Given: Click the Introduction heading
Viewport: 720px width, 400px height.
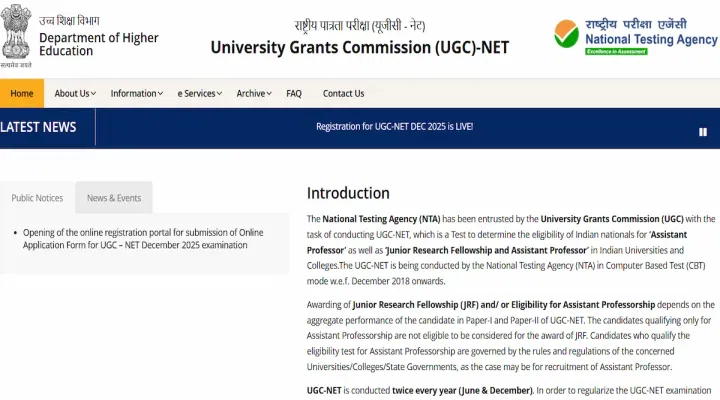Looking at the screenshot, I should [348, 193].
